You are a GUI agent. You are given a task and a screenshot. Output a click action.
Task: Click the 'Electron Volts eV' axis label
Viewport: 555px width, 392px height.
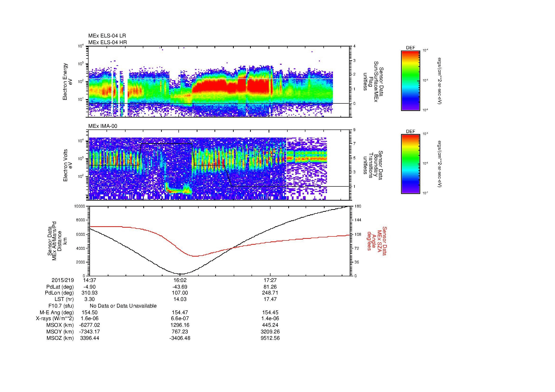67,165
